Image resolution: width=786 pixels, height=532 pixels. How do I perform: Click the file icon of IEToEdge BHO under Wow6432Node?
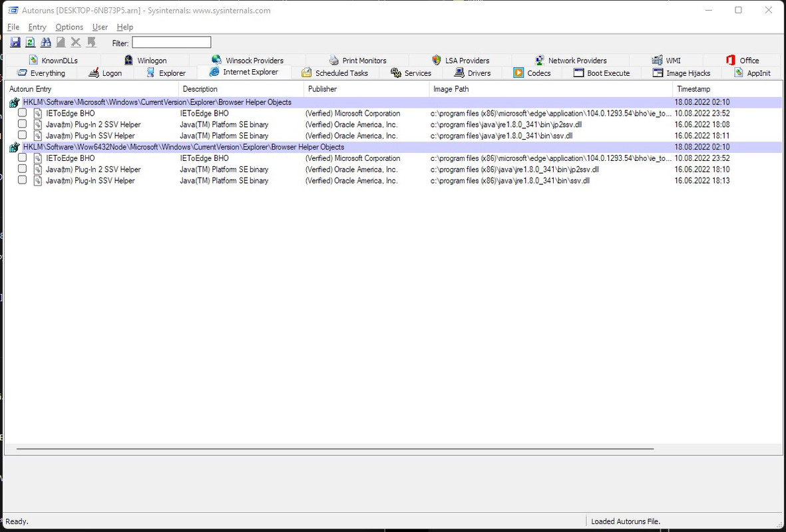click(37, 158)
